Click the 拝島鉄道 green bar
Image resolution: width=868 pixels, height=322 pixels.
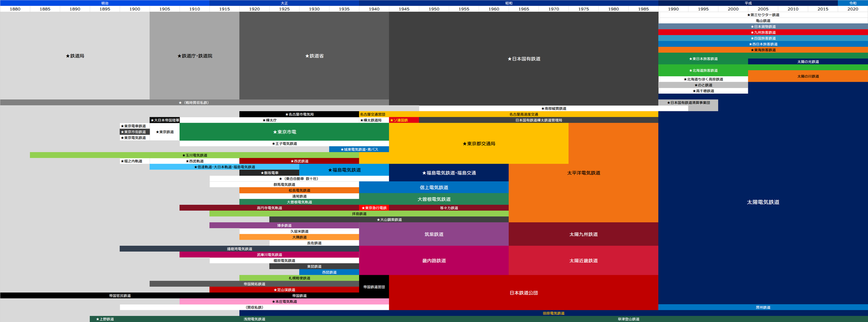[359, 214]
